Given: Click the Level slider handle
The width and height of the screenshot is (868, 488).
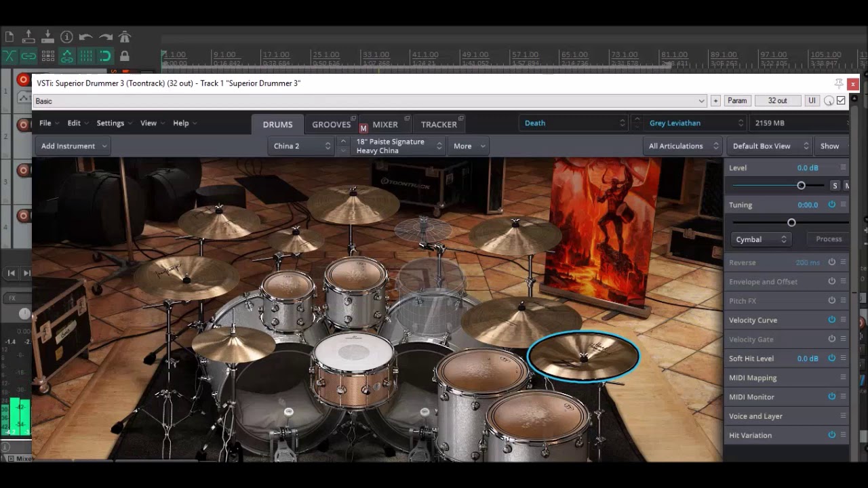Looking at the screenshot, I should [x=801, y=186].
